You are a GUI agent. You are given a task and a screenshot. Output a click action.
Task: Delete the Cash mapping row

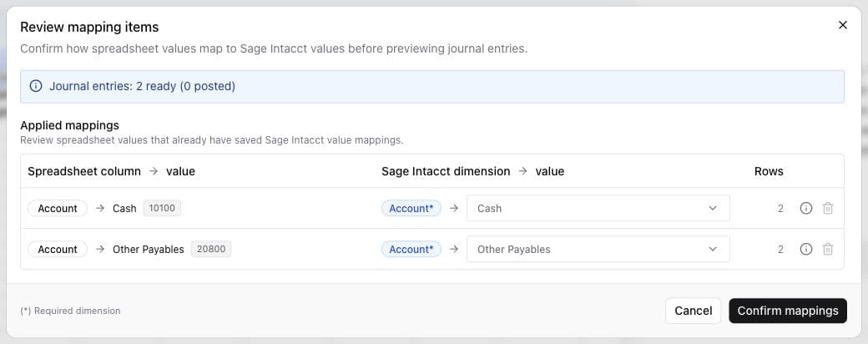pos(828,208)
